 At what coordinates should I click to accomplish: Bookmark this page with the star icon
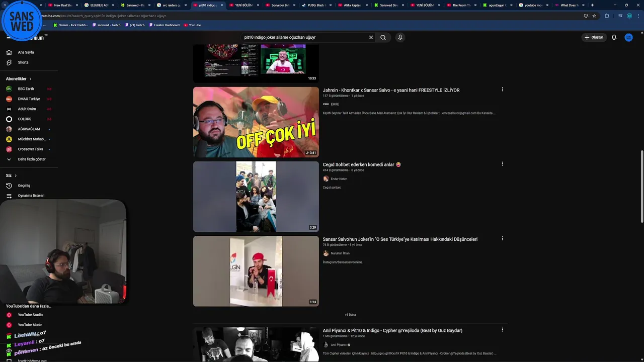coord(594,16)
